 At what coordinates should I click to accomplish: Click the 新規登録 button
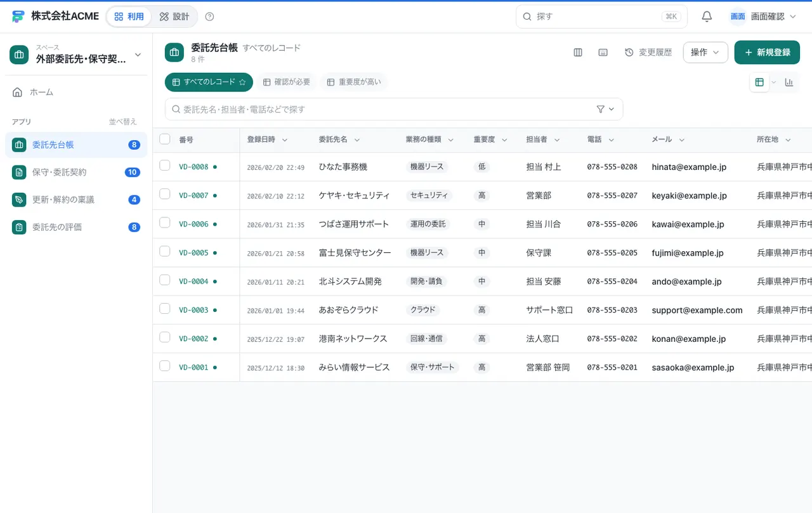click(x=768, y=53)
